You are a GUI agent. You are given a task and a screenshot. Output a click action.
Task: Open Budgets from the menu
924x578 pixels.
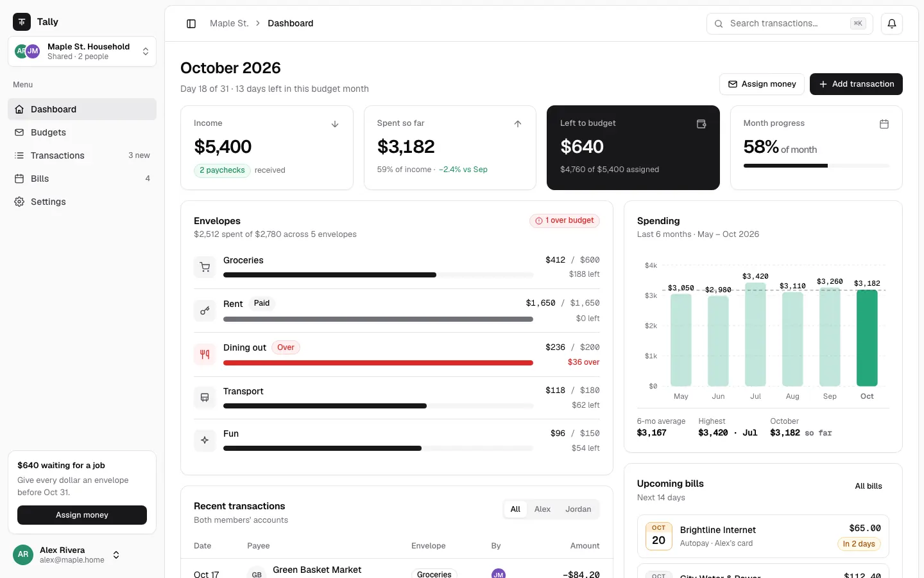(82, 132)
